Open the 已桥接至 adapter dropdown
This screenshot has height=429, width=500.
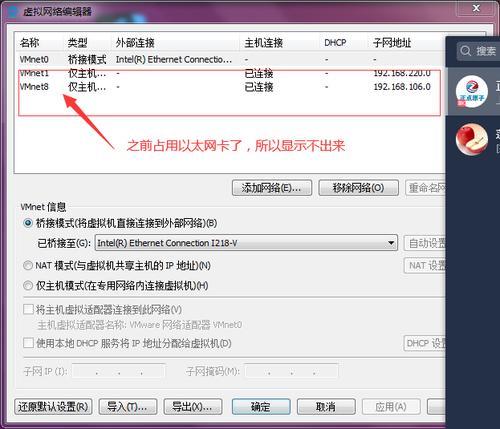coord(246,243)
